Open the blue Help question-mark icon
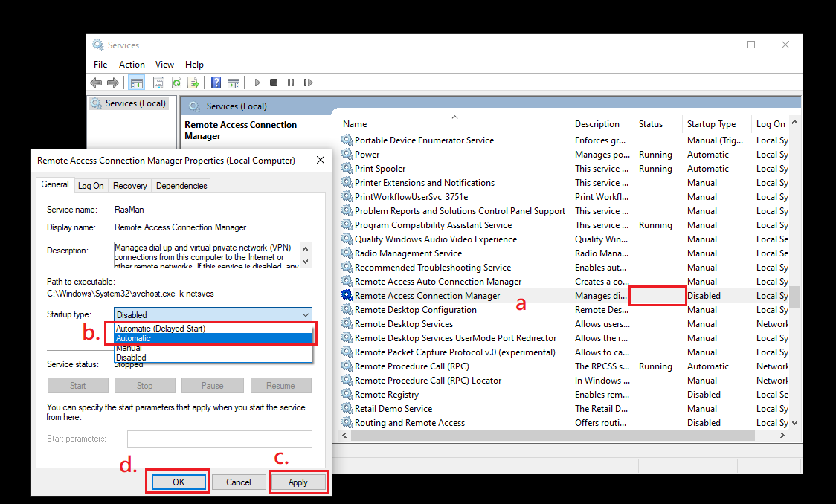The height and width of the screenshot is (504, 836). (216, 83)
